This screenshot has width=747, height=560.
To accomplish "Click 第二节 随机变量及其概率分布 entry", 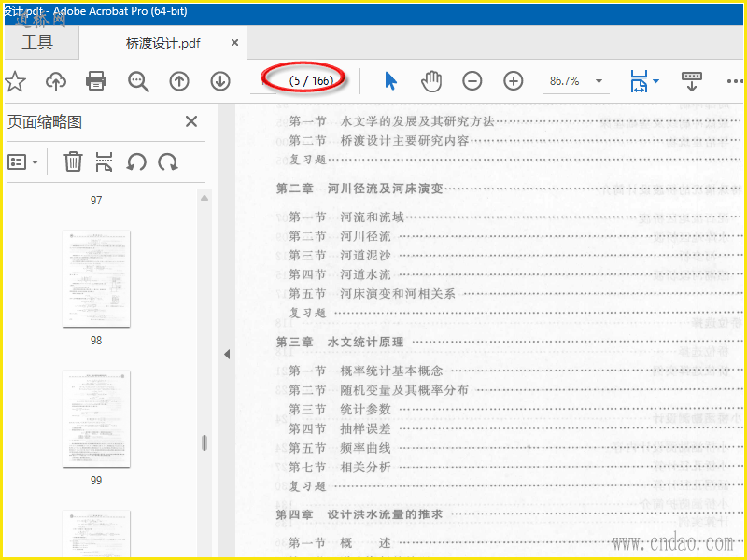I will [379, 390].
